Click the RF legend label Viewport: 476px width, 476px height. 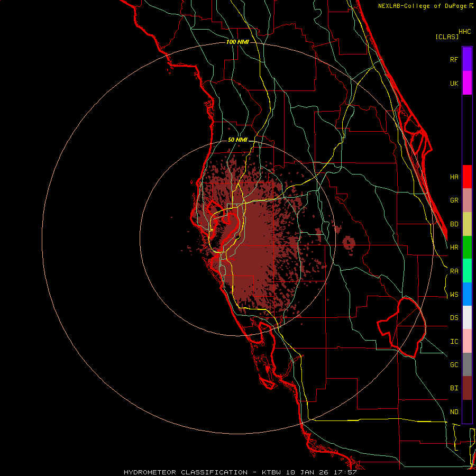coord(454,59)
